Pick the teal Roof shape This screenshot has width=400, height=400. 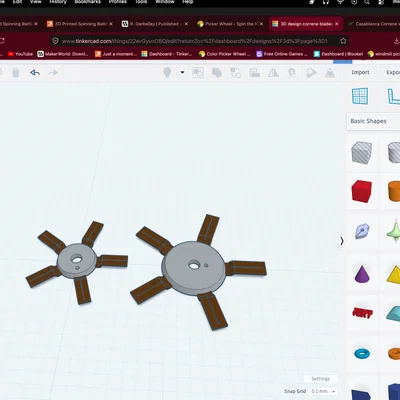point(394,314)
